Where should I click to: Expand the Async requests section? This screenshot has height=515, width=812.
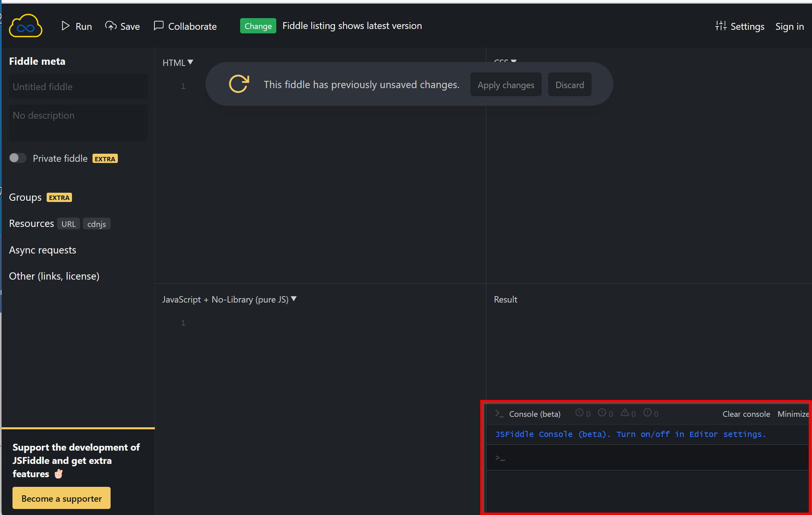[43, 250]
